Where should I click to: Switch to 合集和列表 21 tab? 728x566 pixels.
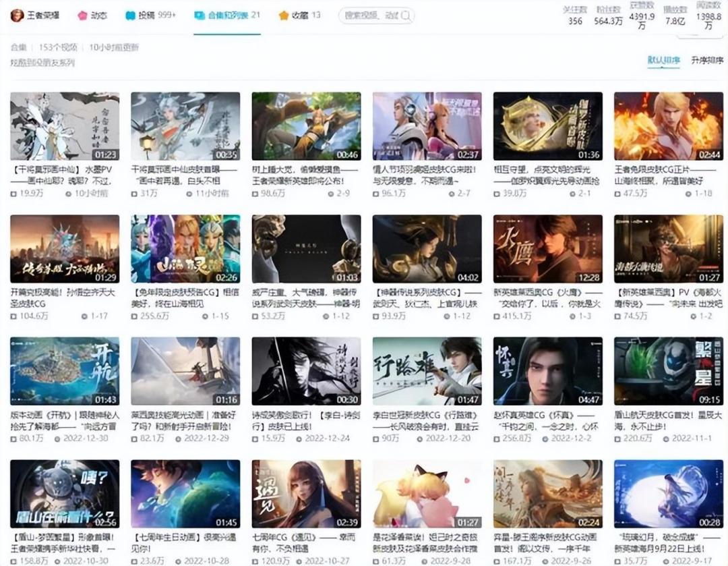pyautogui.click(x=227, y=16)
